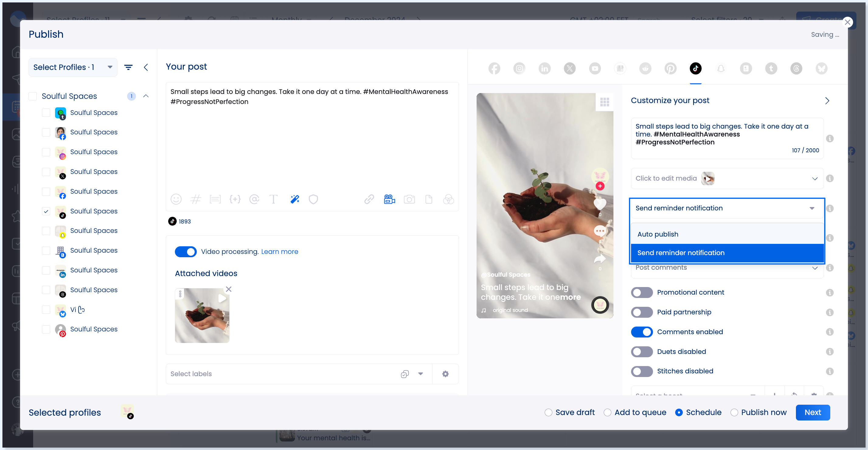Open the Snapchat preview icon
Screen dimensions: 868x450
[721, 68]
